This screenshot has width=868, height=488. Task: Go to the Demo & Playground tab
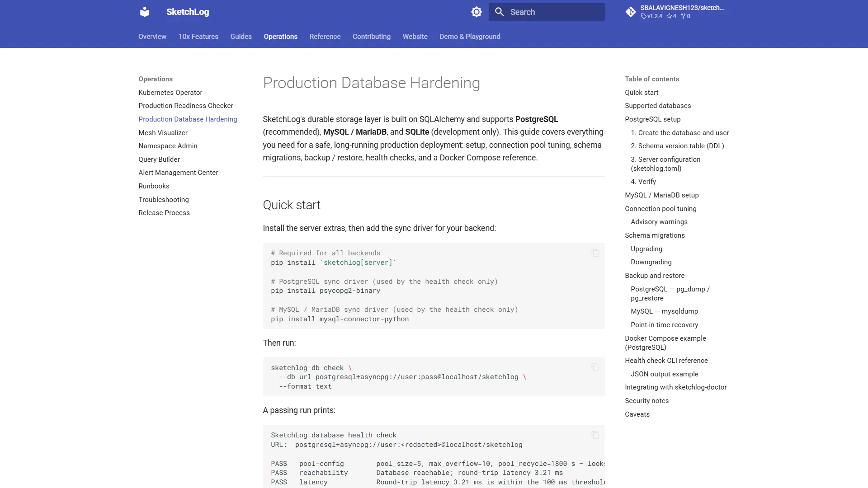tap(470, 37)
